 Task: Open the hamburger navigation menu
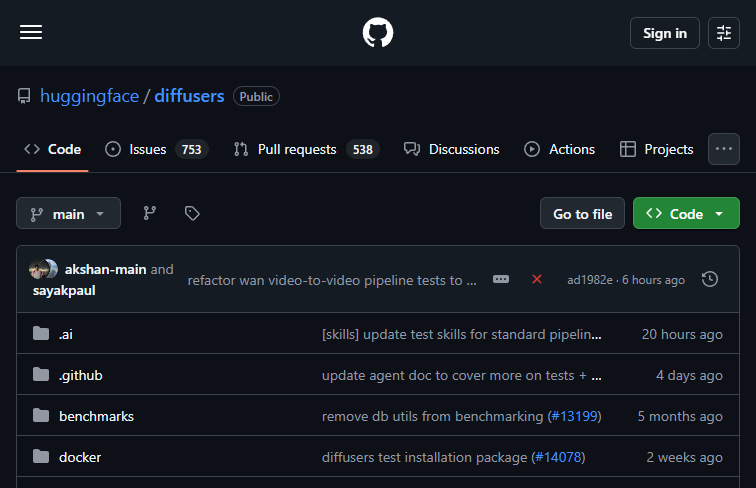click(31, 32)
